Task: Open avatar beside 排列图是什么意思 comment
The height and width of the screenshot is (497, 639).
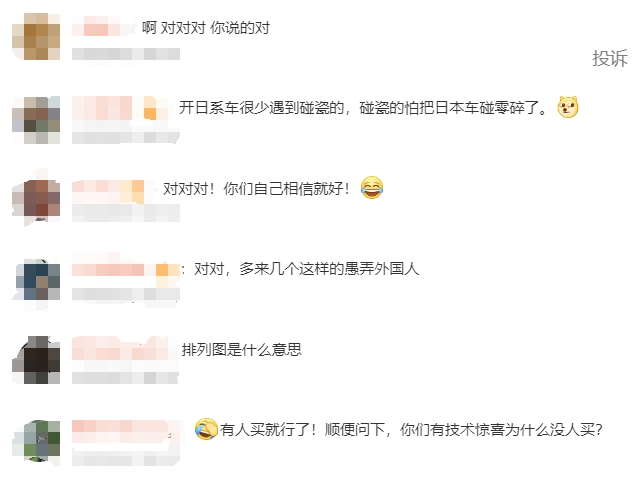Action: 36,360
